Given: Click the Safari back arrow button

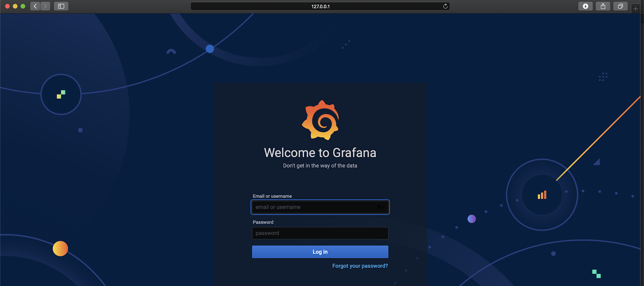Looking at the screenshot, I should [x=35, y=6].
